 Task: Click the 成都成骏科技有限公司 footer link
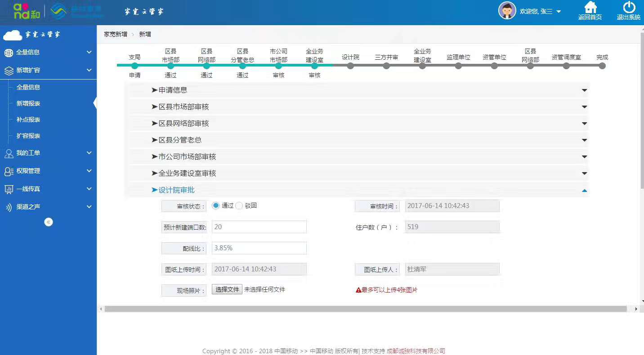[416, 351]
